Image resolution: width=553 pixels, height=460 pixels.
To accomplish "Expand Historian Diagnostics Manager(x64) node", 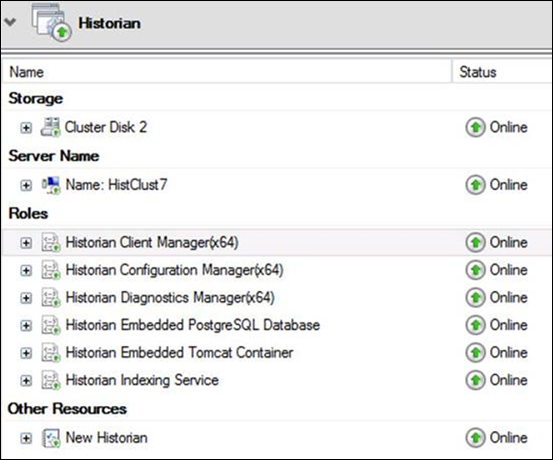I will [26, 298].
